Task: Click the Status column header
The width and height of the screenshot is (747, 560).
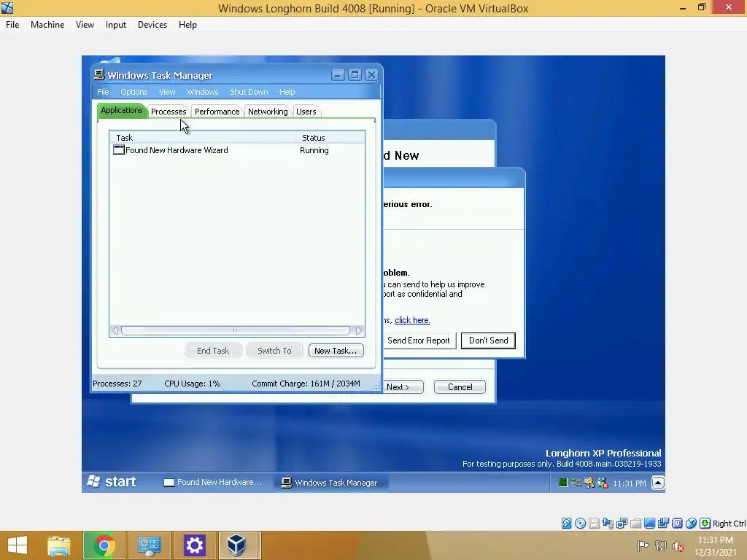Action: click(x=330, y=138)
